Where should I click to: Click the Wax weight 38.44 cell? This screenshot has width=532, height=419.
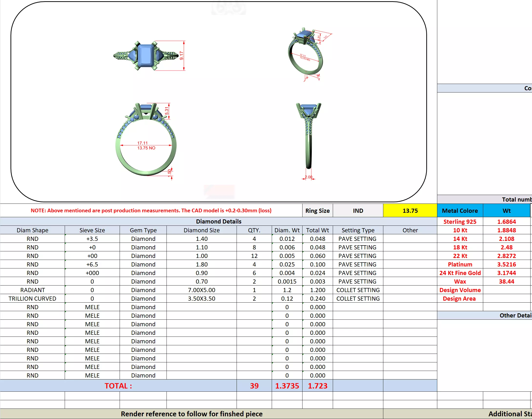506,281
